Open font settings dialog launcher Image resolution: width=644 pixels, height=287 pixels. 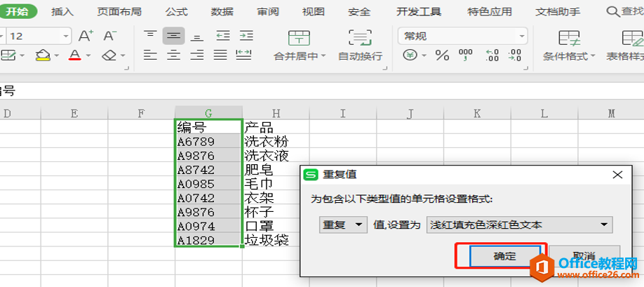[126, 68]
